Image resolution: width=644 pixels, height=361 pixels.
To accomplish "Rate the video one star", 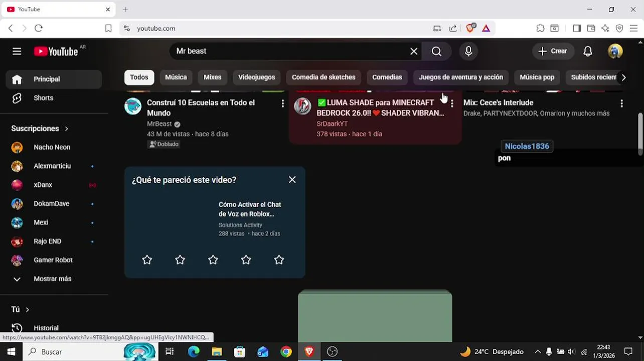I will [x=147, y=260].
